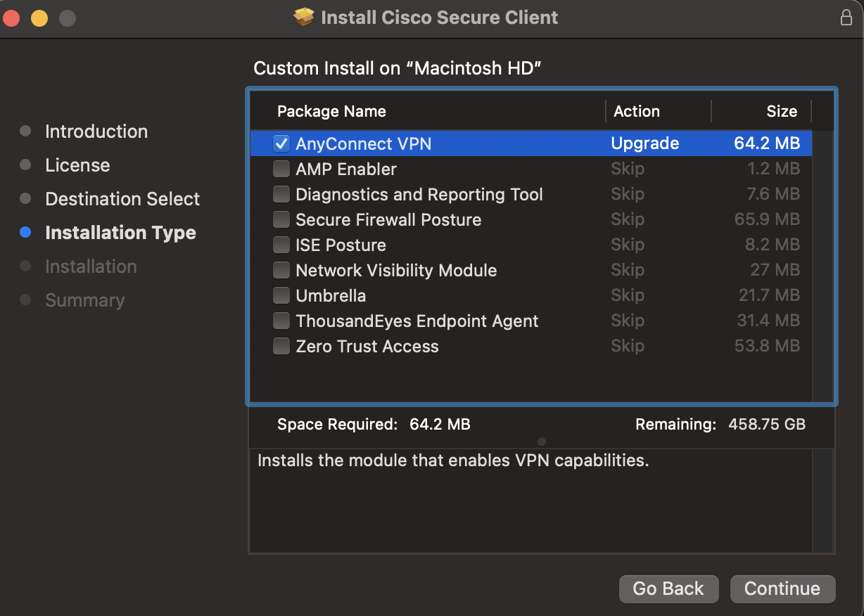Screen dimensions: 864x616
Task: Tick the Secure Firewall Posture checkbox
Action: 281,219
